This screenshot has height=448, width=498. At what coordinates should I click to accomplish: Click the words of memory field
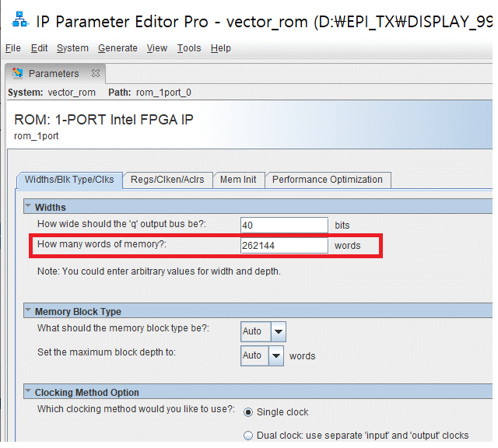point(284,246)
